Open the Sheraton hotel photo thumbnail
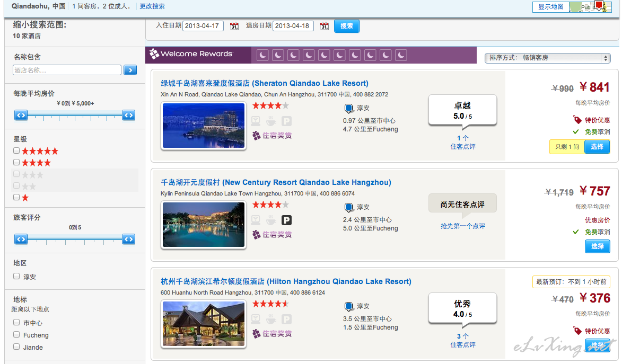Image resolution: width=622 pixels, height=364 pixels. [204, 126]
